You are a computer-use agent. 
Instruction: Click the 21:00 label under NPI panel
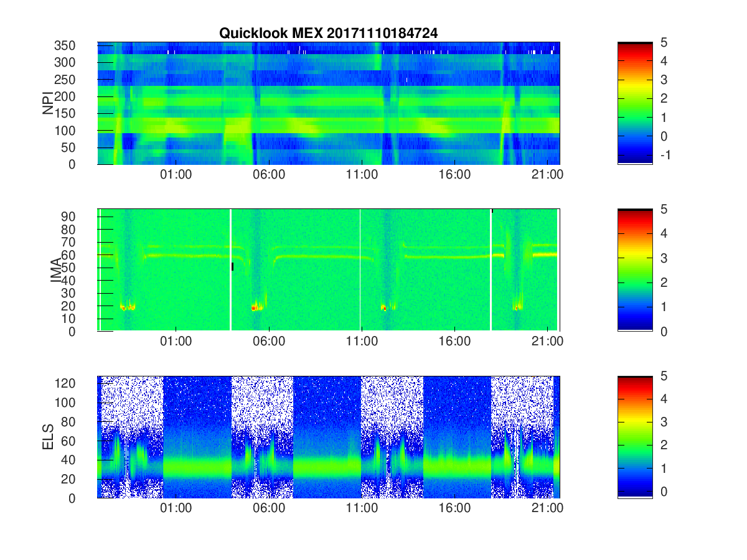click(x=547, y=175)
